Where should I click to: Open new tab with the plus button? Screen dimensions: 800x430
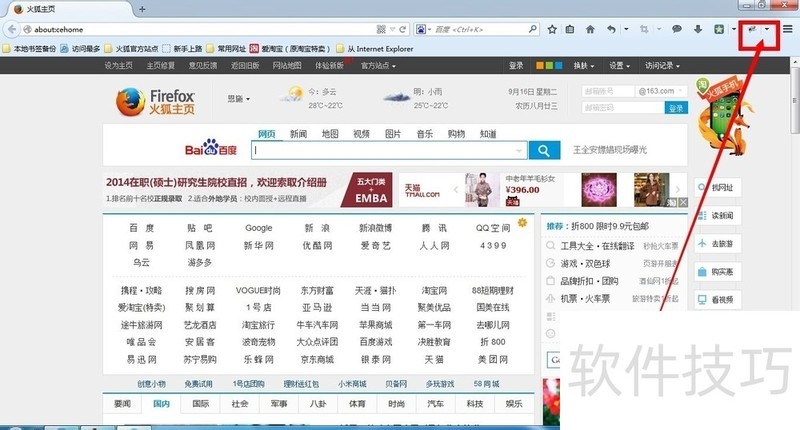pos(142,9)
